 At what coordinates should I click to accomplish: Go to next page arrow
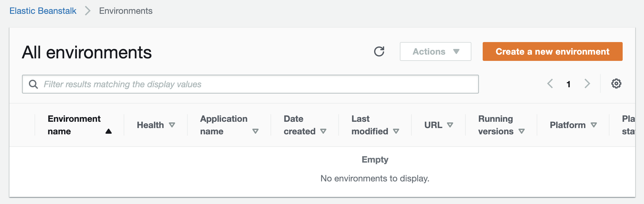[587, 84]
